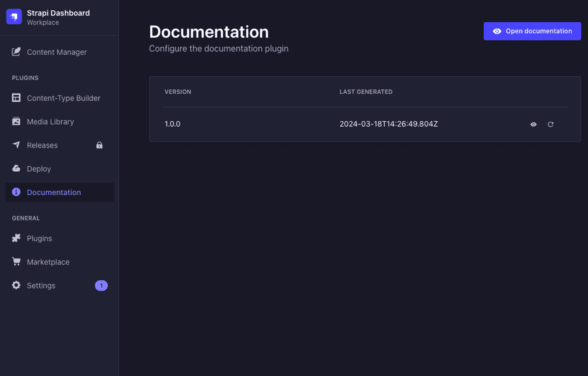
Task: Click the Media Library image icon
Action: click(x=16, y=121)
